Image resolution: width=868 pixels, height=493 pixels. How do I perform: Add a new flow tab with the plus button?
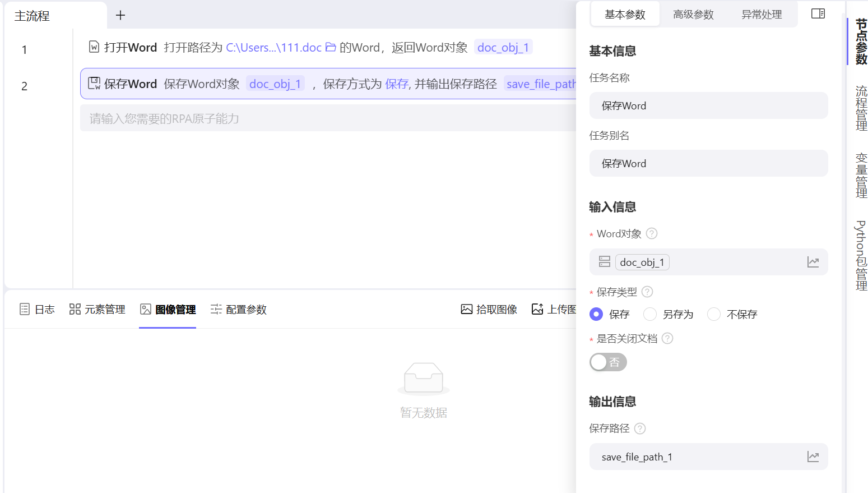(x=120, y=16)
